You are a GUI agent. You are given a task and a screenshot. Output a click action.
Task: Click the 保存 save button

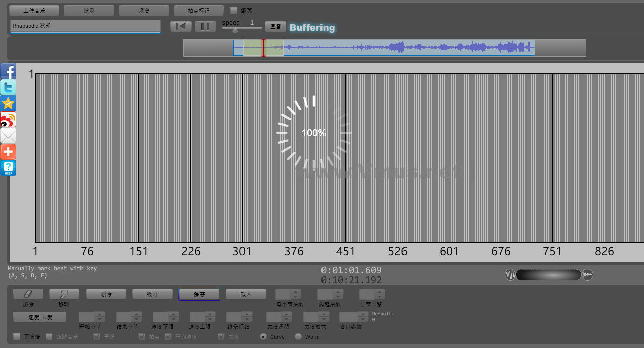click(199, 294)
